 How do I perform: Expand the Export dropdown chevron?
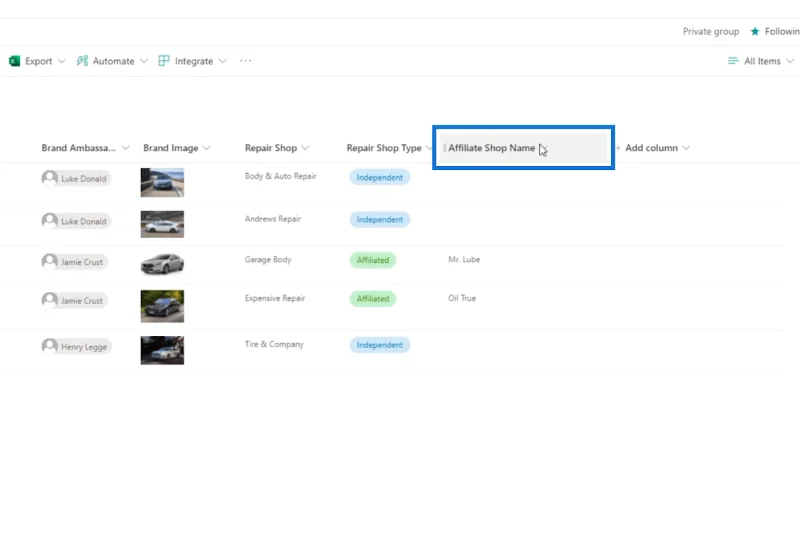(62, 61)
